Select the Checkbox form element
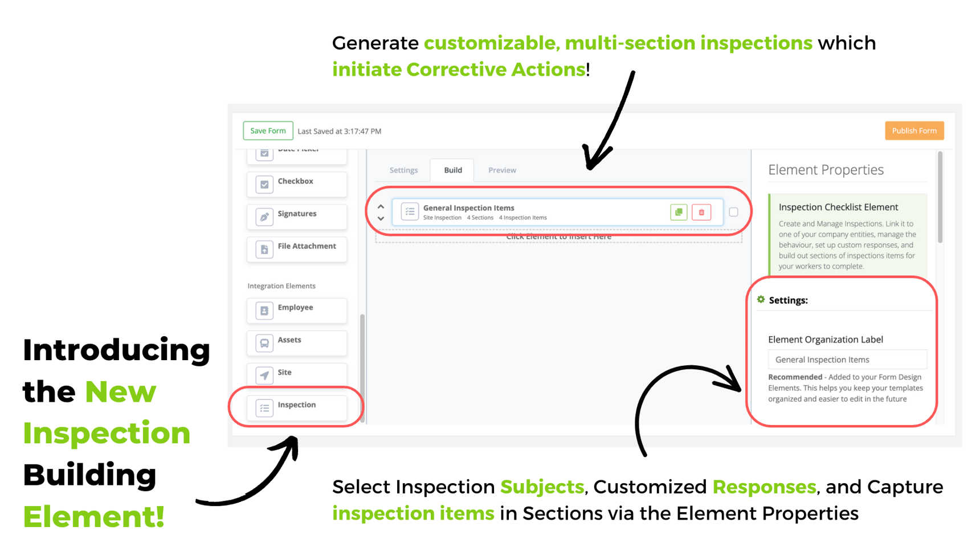Image resolution: width=980 pixels, height=551 pixels. pos(296,183)
